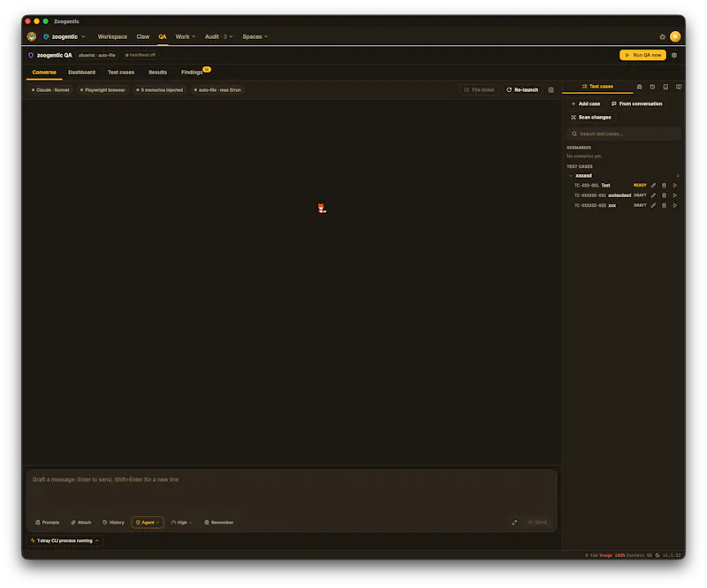The height and width of the screenshot is (588, 707).
Task: Delete test case TC-ASD-001 trash icon
Action: click(x=665, y=186)
